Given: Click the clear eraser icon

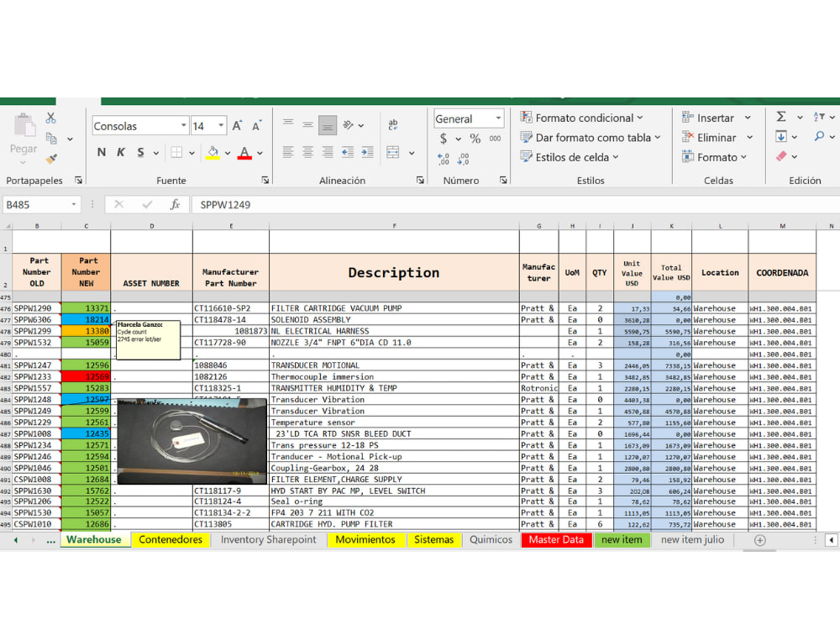Looking at the screenshot, I should point(781,156).
